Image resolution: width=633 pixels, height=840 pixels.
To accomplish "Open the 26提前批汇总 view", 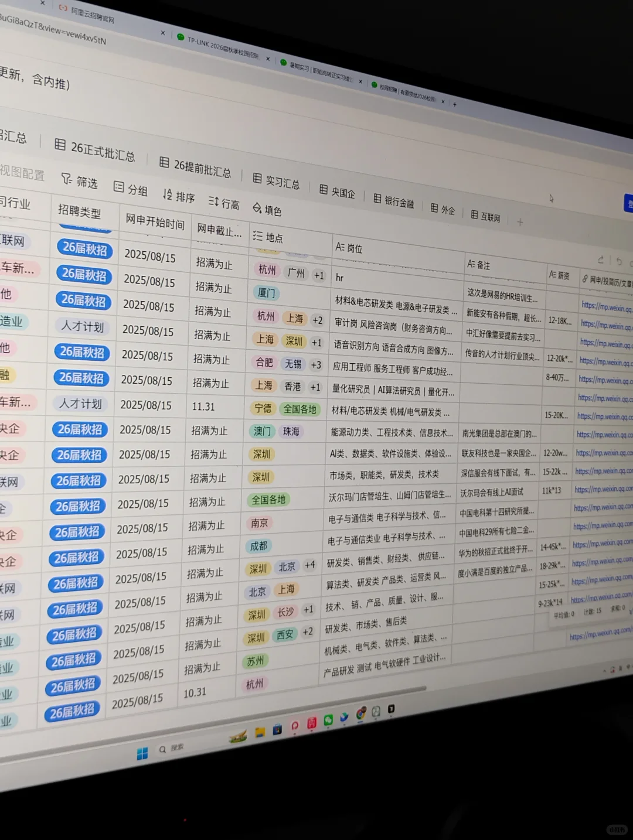I will pos(196,168).
